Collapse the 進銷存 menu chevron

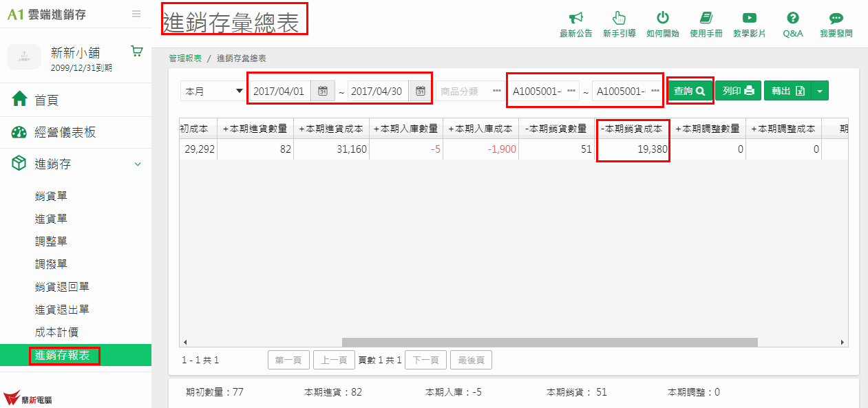coord(138,164)
